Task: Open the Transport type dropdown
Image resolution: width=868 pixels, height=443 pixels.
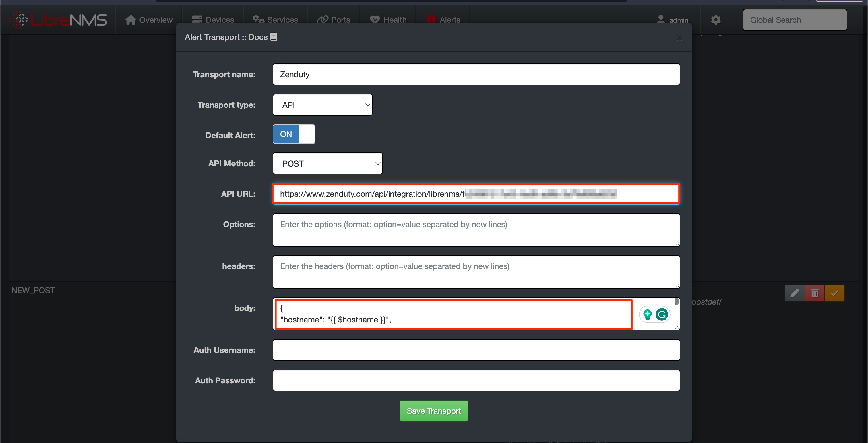Action: point(322,105)
